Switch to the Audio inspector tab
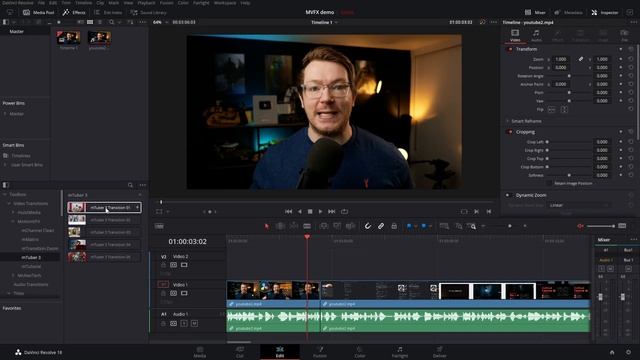The width and height of the screenshot is (640, 360). pos(536,35)
